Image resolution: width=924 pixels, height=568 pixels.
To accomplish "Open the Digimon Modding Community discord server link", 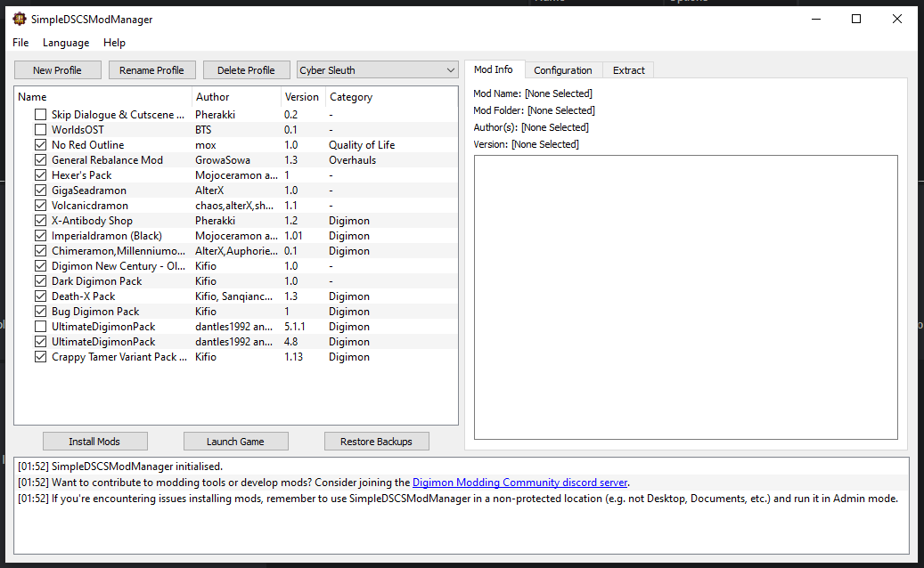I will [519, 482].
